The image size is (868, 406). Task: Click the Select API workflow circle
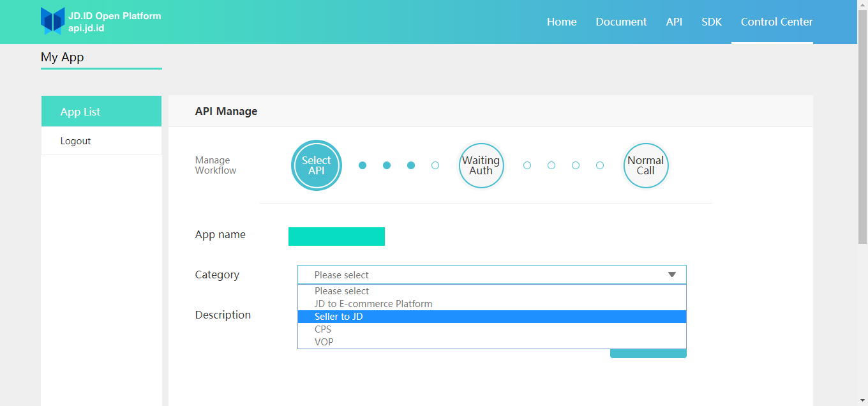(317, 165)
